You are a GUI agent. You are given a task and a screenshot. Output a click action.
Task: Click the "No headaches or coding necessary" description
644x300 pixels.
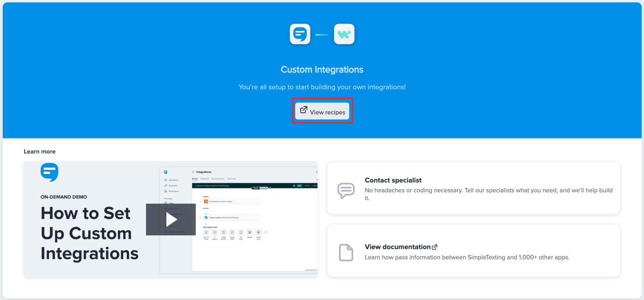[489, 194]
